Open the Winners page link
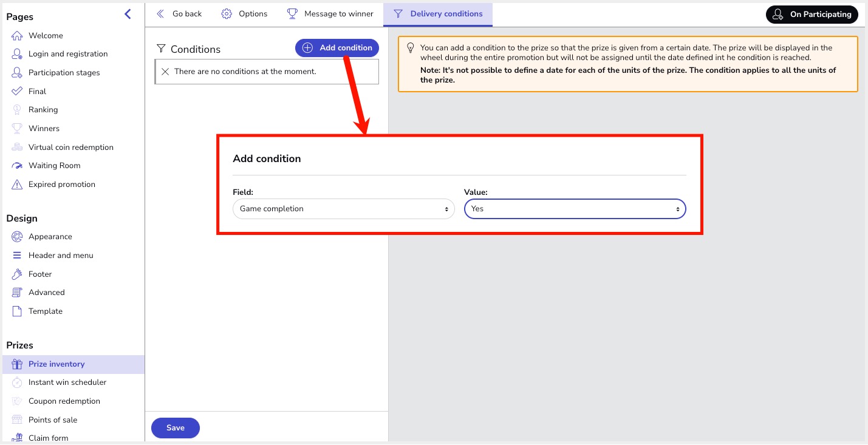 pyautogui.click(x=44, y=129)
